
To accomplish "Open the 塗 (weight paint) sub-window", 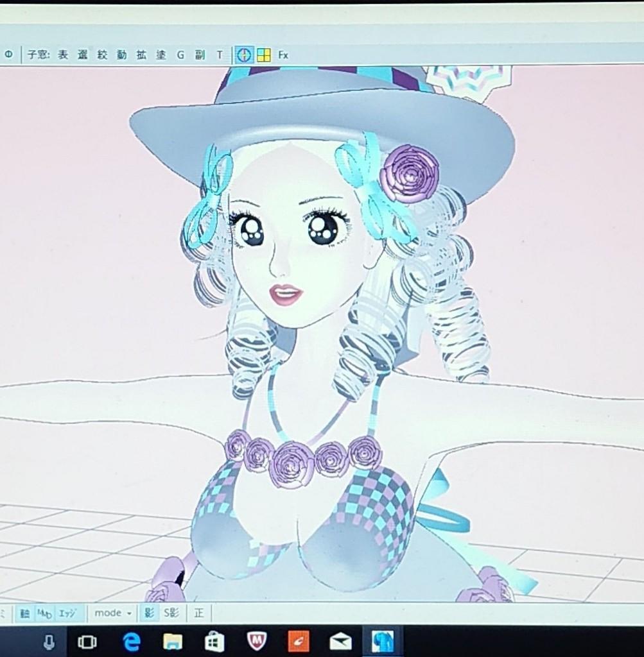I will tap(161, 55).
